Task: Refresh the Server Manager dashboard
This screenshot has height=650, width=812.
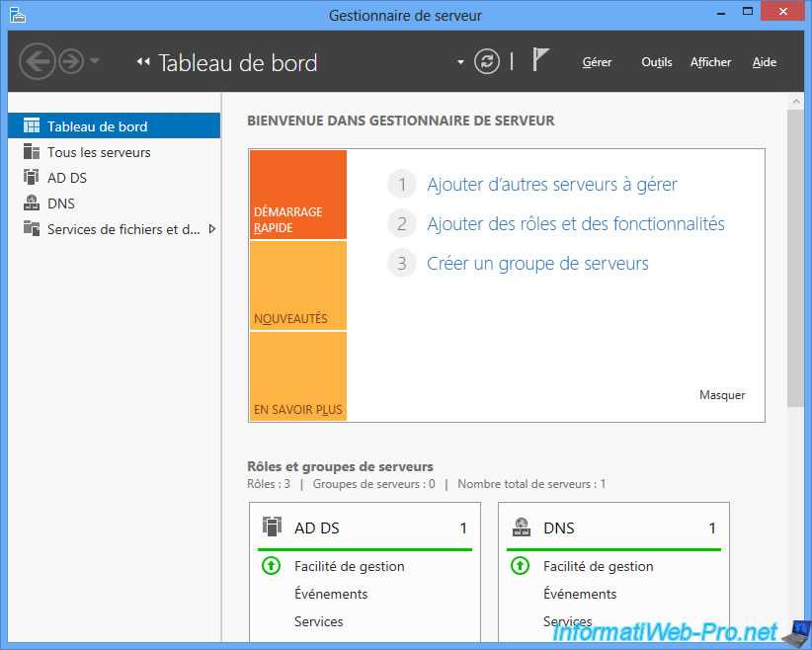Action: click(487, 61)
